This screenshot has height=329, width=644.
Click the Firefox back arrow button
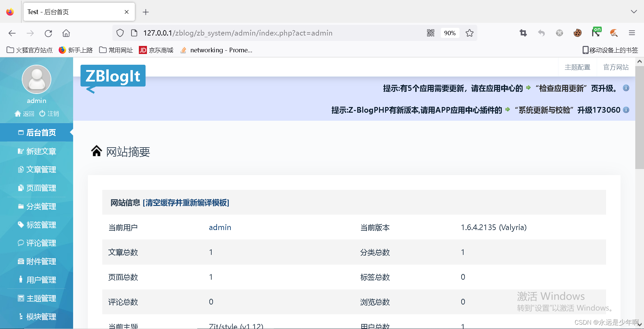point(12,33)
